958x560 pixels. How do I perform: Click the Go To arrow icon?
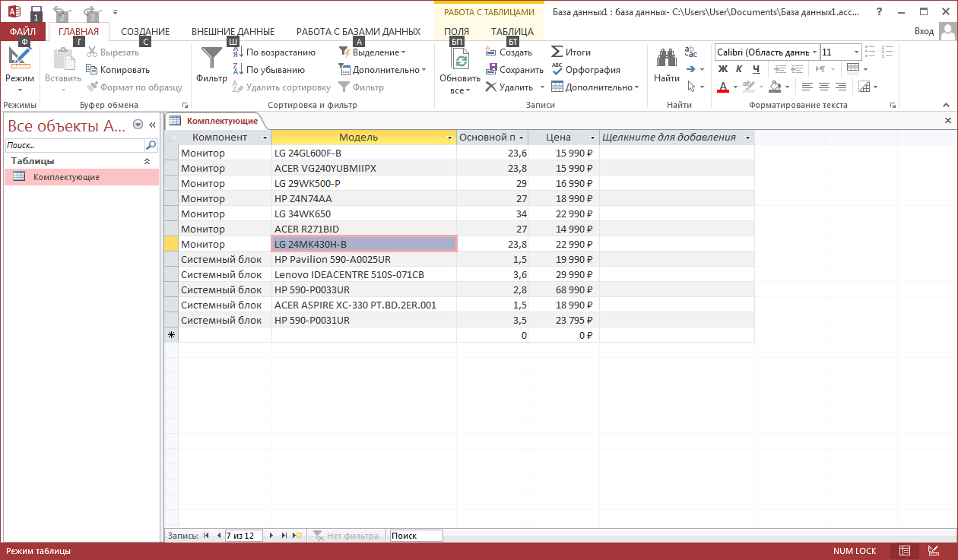pyautogui.click(x=691, y=69)
